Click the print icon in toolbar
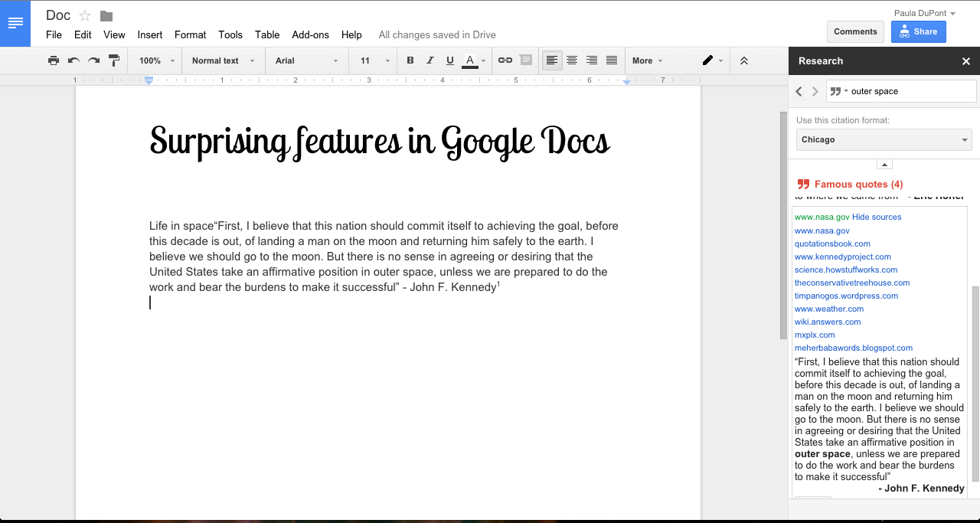 [54, 60]
